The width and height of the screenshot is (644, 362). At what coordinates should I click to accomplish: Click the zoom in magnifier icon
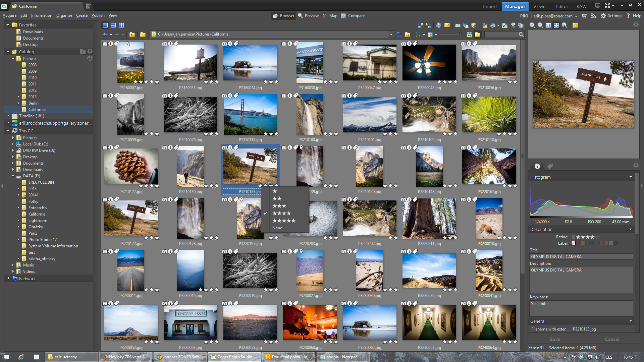(x=532, y=25)
